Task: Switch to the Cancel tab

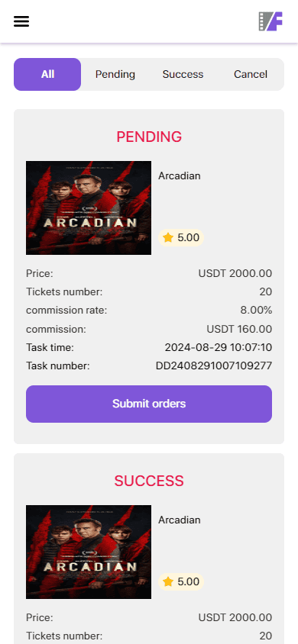Action: (x=251, y=74)
